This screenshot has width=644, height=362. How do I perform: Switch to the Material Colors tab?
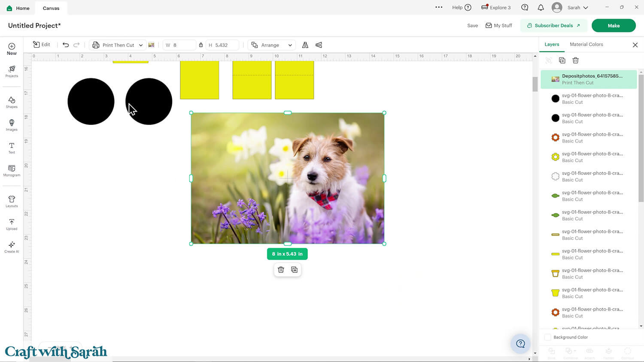586,45
